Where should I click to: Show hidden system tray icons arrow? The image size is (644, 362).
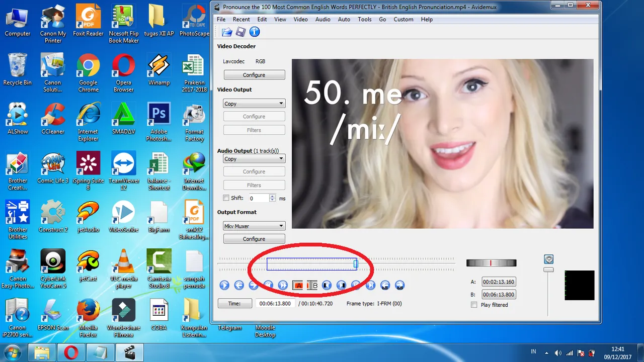(547, 352)
